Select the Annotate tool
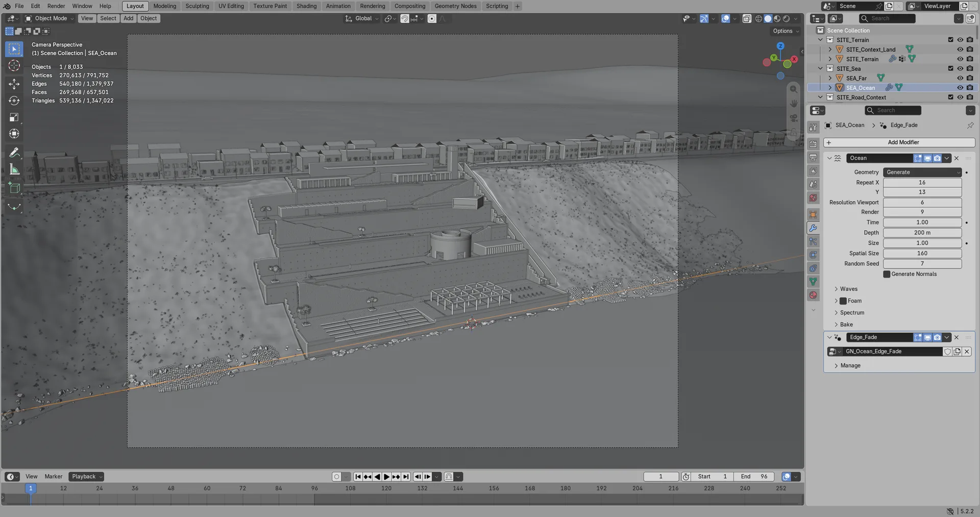 pos(14,153)
